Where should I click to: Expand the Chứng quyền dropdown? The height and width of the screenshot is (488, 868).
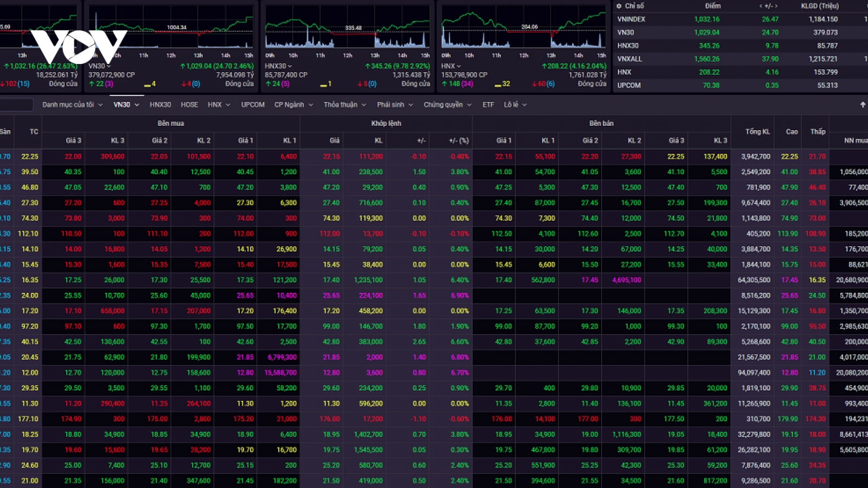point(448,105)
